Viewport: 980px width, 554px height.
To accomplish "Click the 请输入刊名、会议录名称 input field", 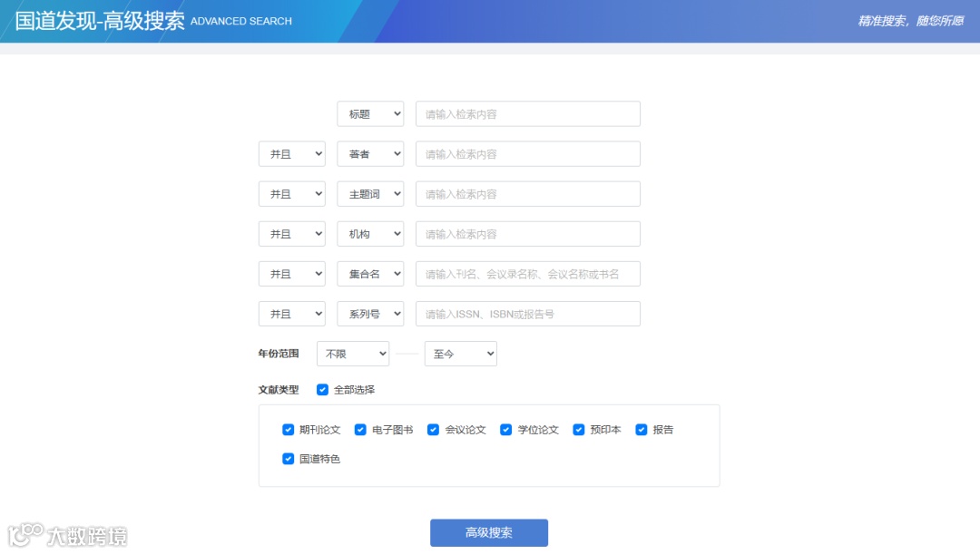I will [528, 274].
